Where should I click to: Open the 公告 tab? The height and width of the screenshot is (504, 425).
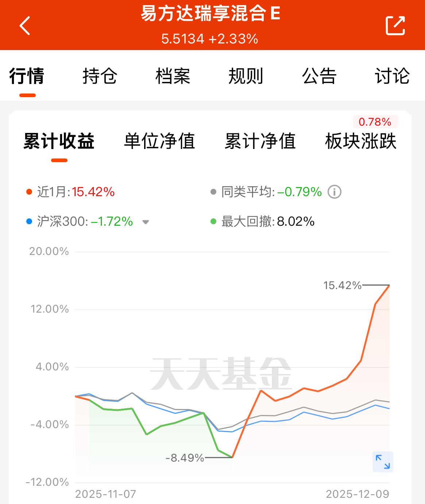(319, 76)
